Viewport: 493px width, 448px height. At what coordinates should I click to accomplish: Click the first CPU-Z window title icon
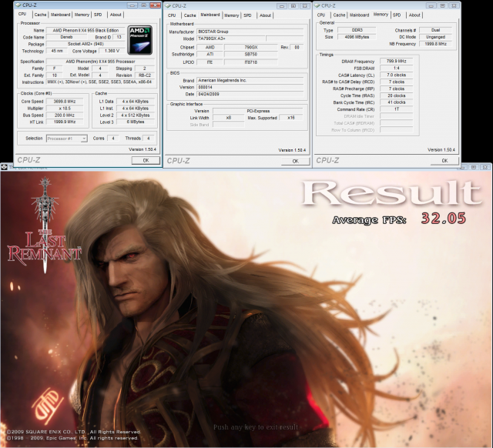(x=18, y=5)
